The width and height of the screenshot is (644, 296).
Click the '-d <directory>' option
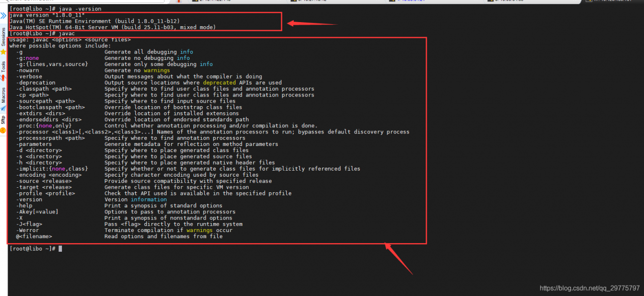pyautogui.click(x=39, y=150)
